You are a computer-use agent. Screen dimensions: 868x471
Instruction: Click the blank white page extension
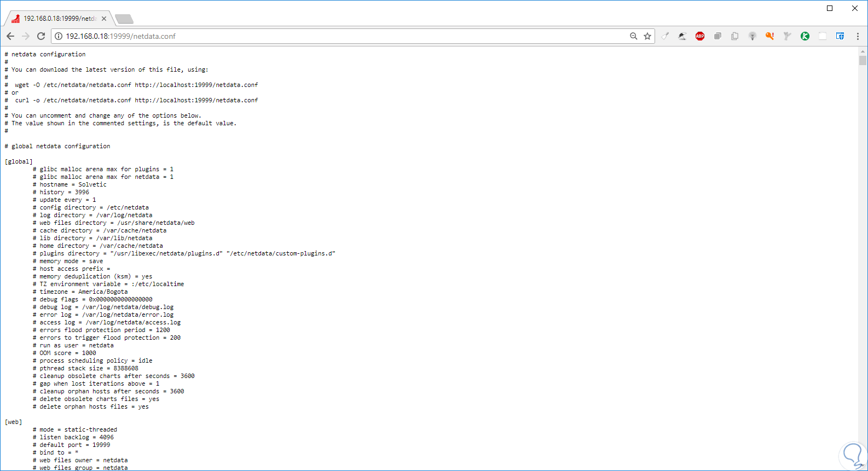pyautogui.click(x=823, y=36)
